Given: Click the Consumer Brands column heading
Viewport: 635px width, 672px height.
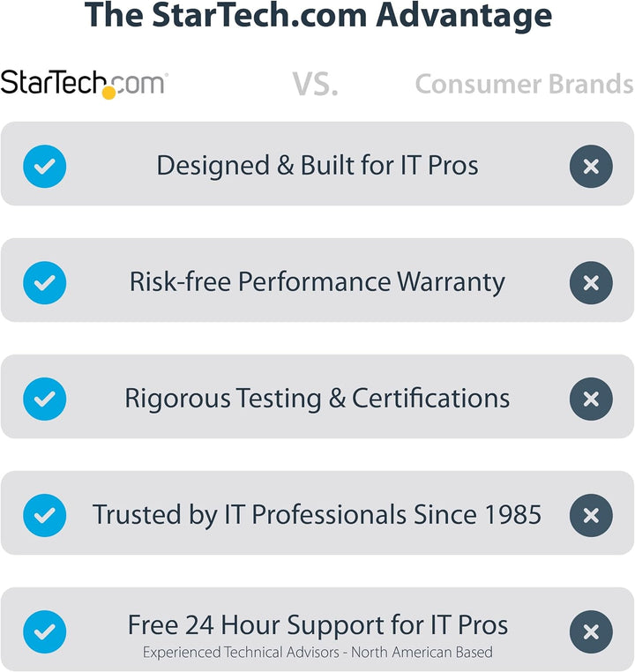Looking at the screenshot, I should click(x=524, y=84).
